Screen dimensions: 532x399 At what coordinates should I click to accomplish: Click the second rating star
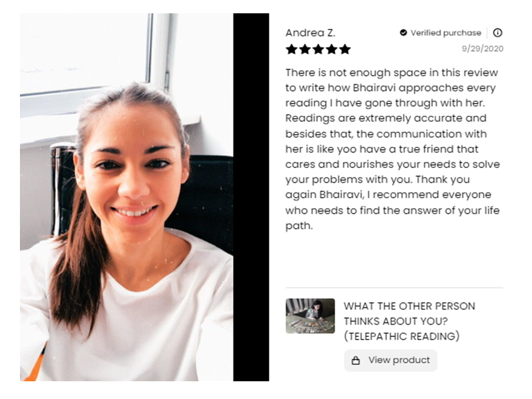pos(305,49)
